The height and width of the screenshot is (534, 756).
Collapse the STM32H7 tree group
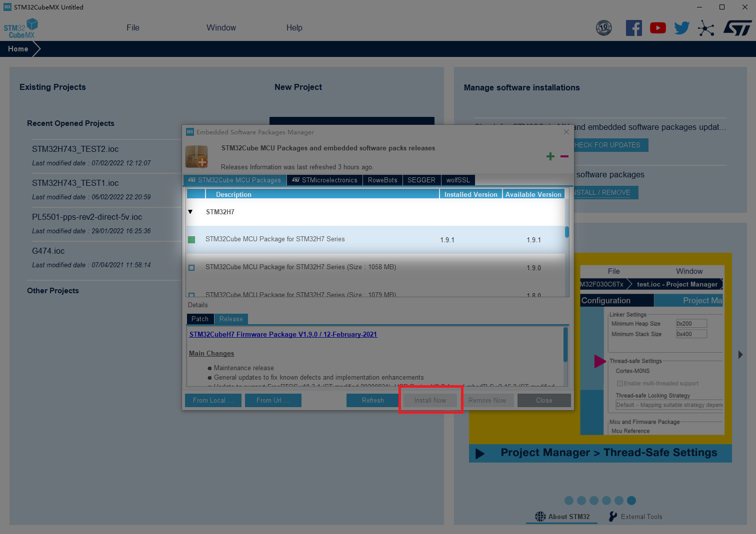coord(190,212)
